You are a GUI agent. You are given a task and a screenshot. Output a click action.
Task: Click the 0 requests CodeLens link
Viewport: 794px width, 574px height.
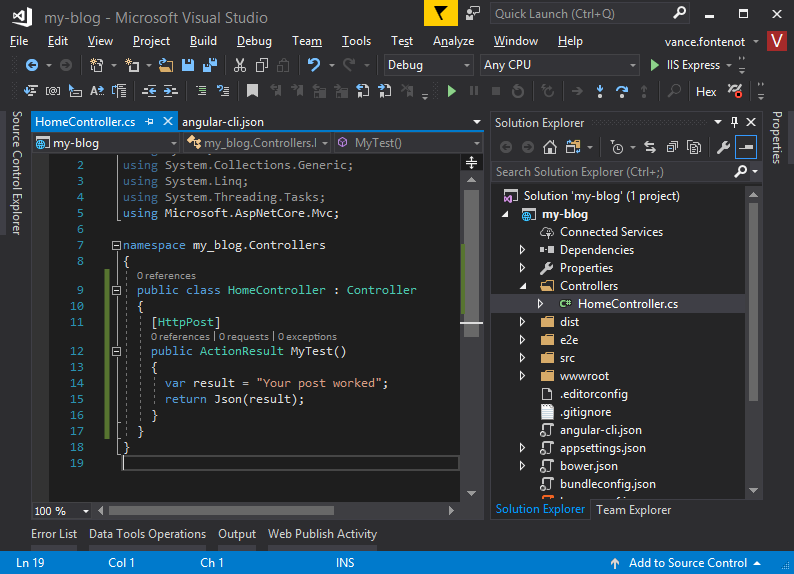pos(244,337)
